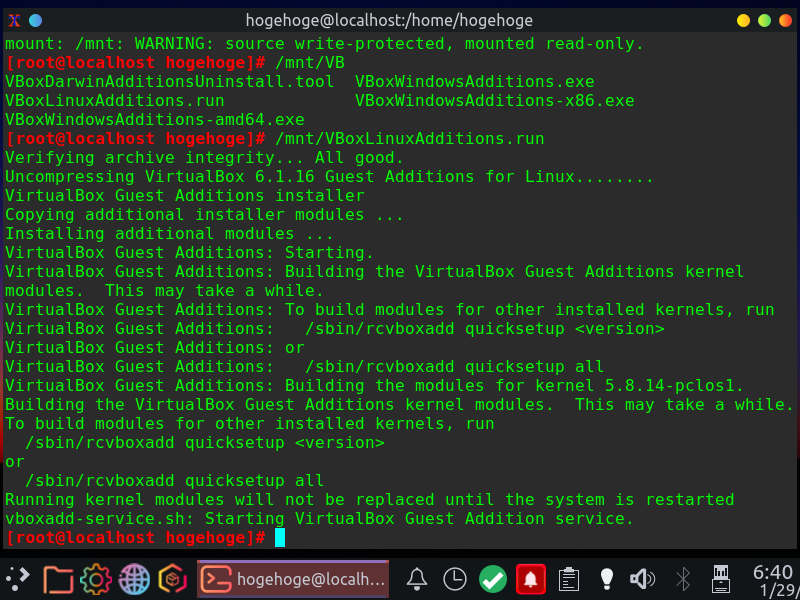Click the unprefixed '/sbin/rcvboxadd quicksetup <version>' line
800x600 pixels.
click(205, 442)
